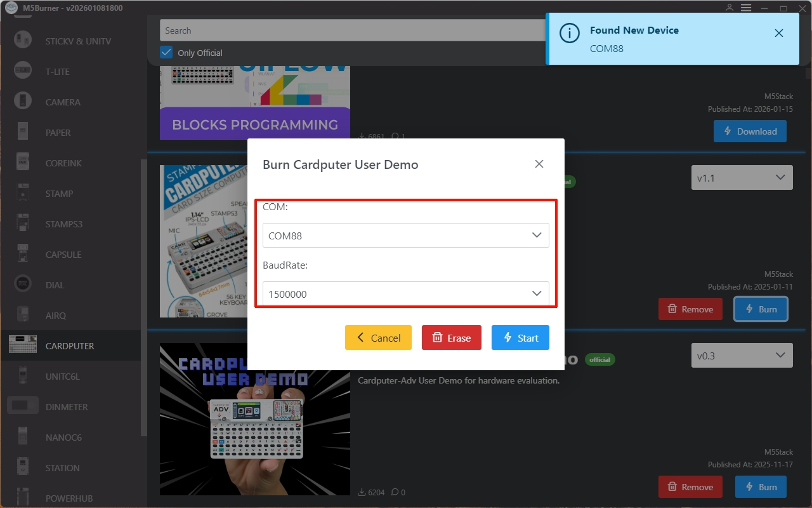Click the CAPSULE device icon in sidebar

pos(23,254)
